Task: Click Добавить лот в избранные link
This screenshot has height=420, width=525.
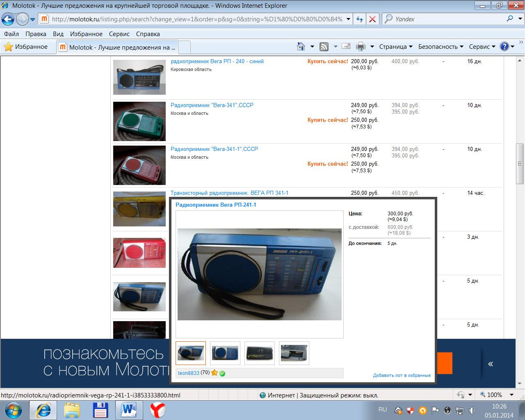Action: click(402, 375)
